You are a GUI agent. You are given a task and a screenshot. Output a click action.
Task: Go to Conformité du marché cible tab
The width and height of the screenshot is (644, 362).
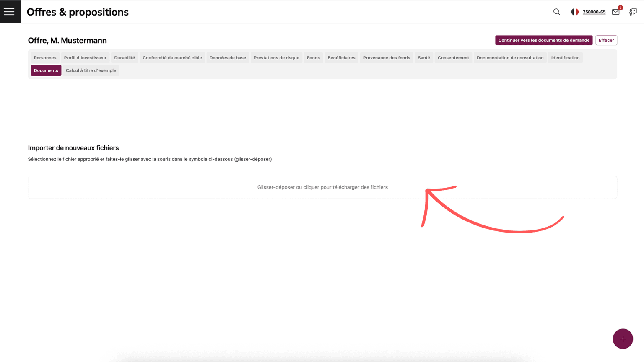(172, 58)
